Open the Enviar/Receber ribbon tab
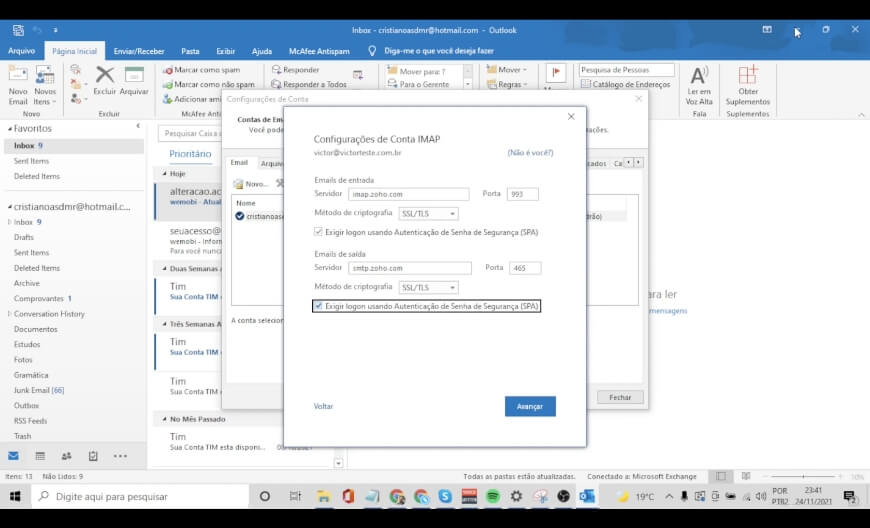This screenshot has width=870, height=528. (x=139, y=50)
